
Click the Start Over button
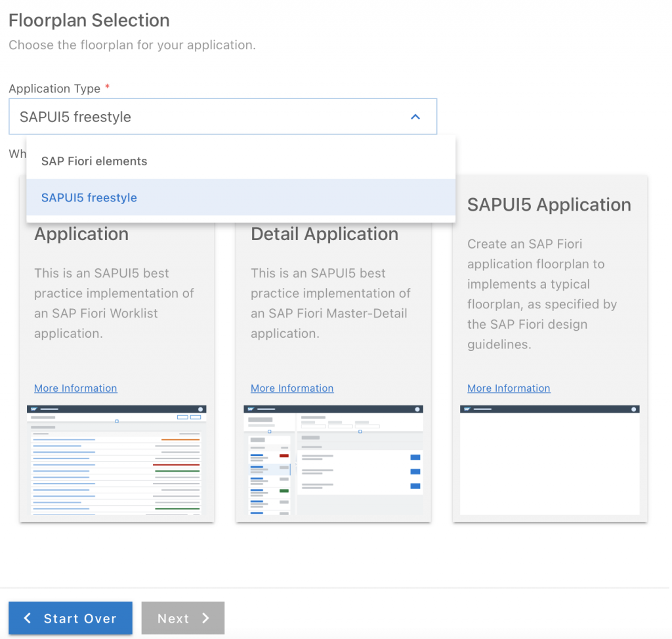click(70, 618)
